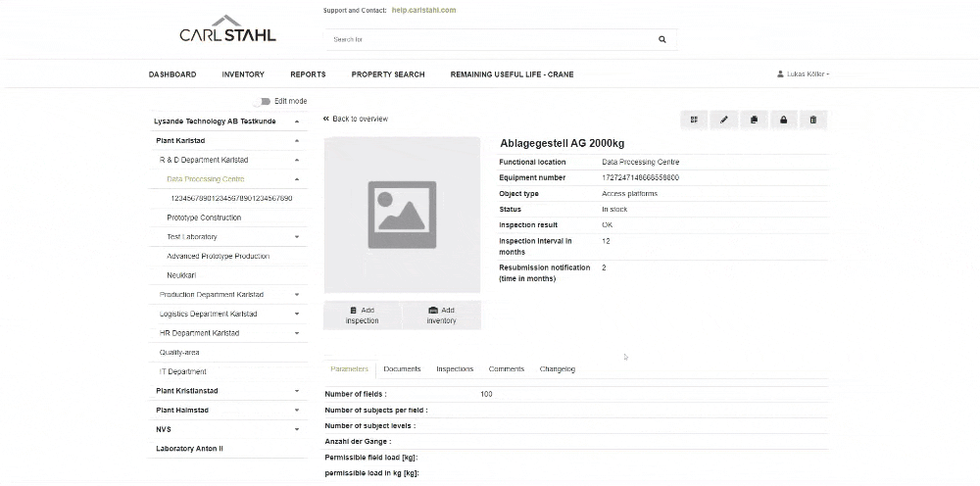
Task: Click the Add inspection button
Action: (362, 316)
